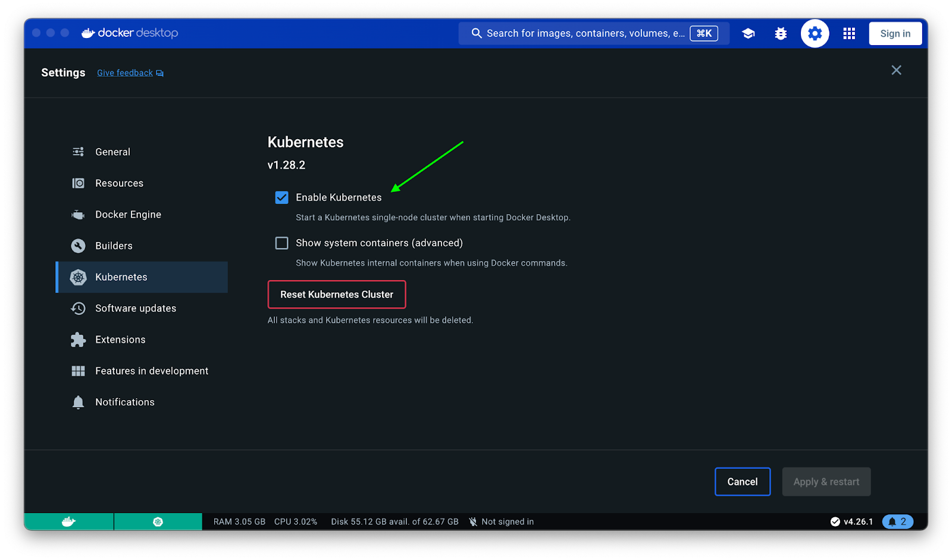Uncheck the Enable Kubernetes checkbox
The height and width of the screenshot is (560, 952).
tap(282, 197)
